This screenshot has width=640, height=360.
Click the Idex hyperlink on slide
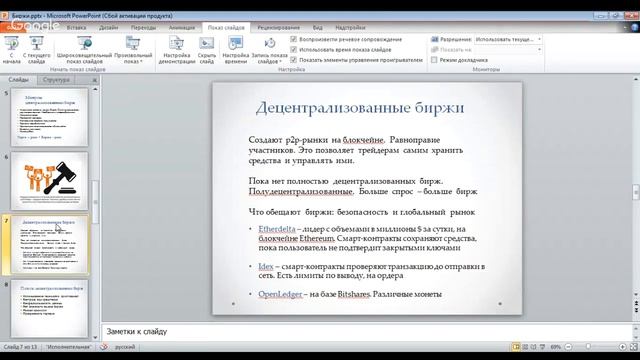(266, 267)
